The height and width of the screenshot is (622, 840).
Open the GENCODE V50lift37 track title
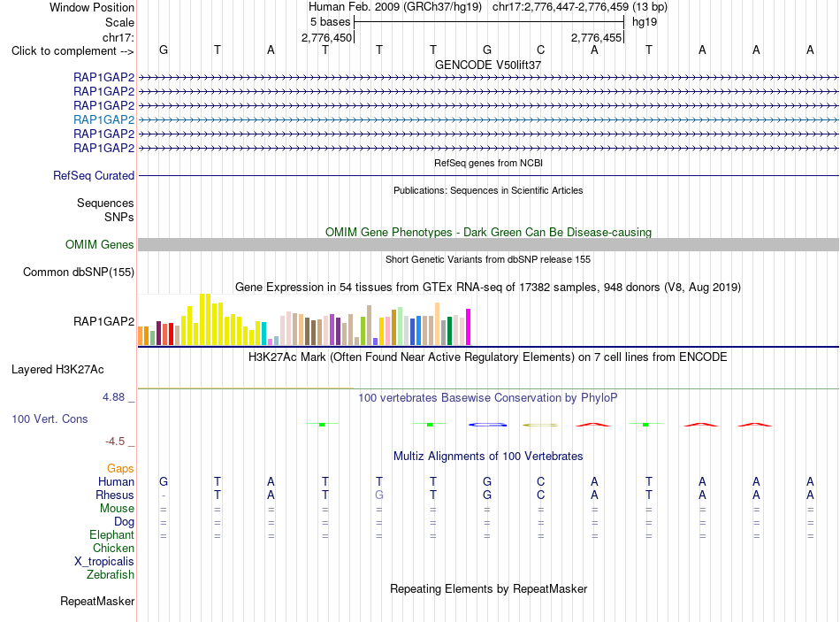(x=488, y=65)
